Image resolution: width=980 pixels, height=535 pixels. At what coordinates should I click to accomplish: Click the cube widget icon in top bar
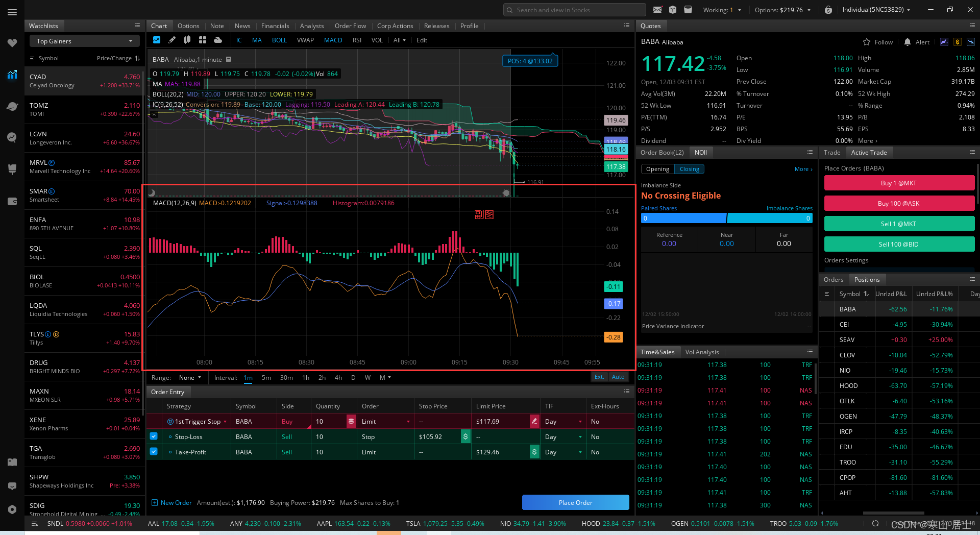[673, 10]
